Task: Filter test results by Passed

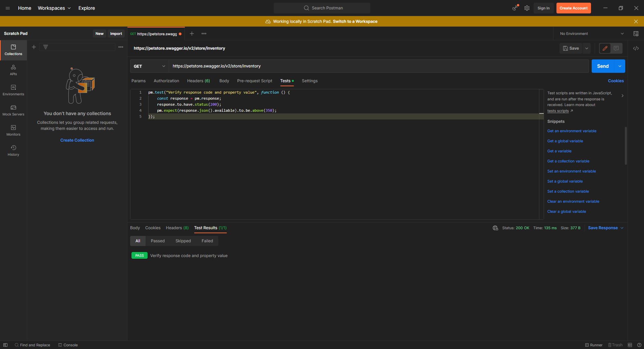Action: click(x=158, y=241)
